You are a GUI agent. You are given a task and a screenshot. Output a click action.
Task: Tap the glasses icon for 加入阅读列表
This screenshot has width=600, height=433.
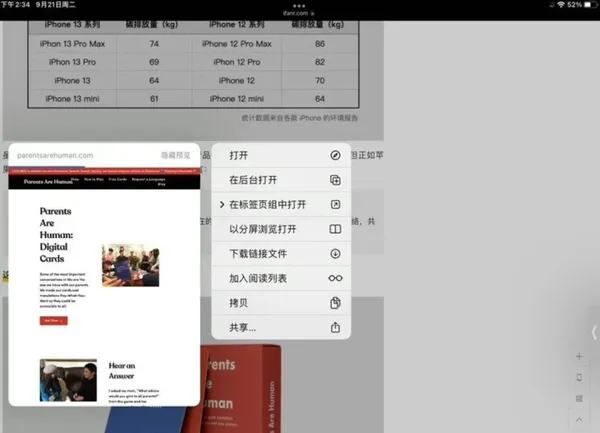(x=335, y=278)
